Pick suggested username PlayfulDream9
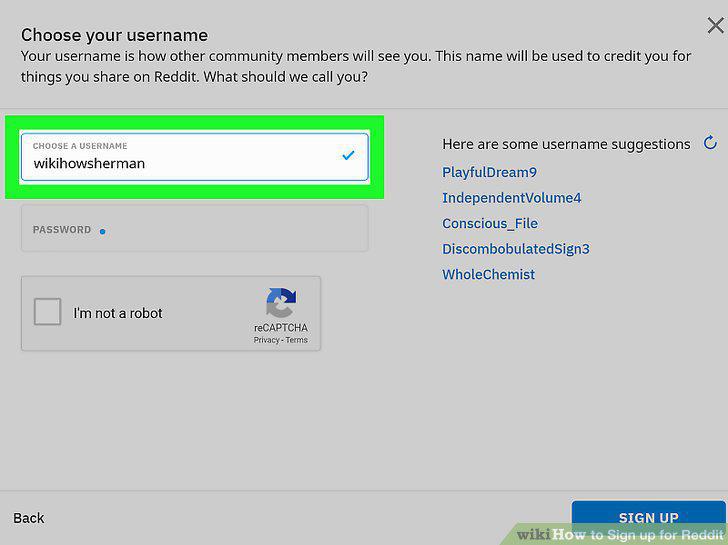 coord(489,172)
